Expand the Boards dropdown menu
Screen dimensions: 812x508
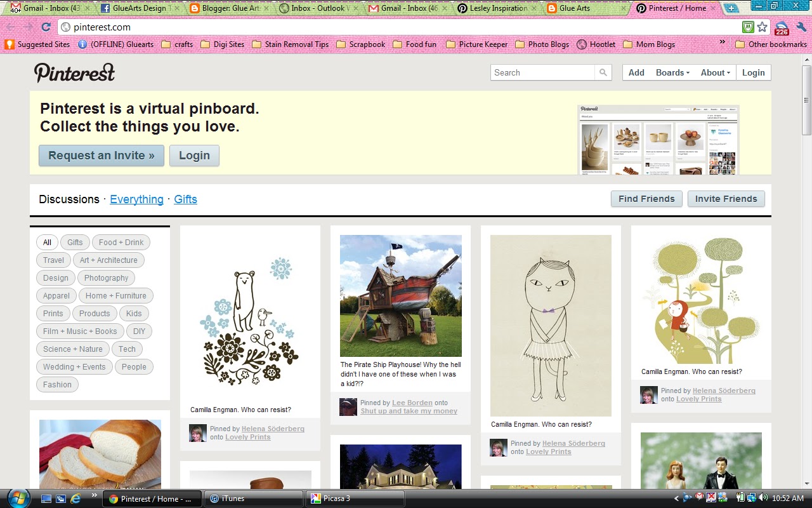[x=672, y=72]
